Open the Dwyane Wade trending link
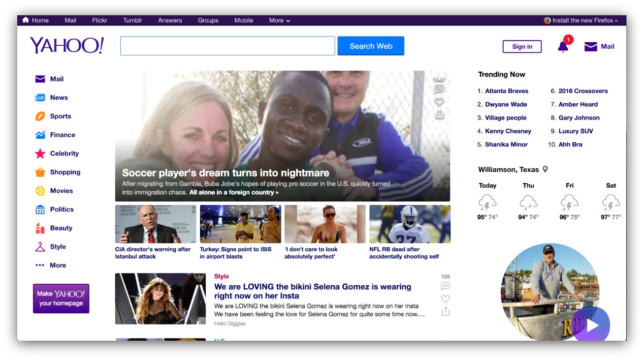The height and width of the screenshot is (360, 644). (506, 104)
